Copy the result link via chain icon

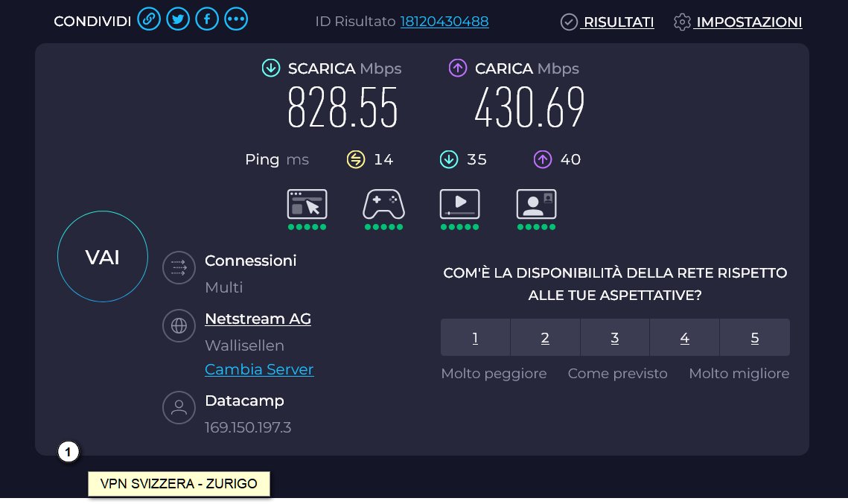click(x=149, y=19)
